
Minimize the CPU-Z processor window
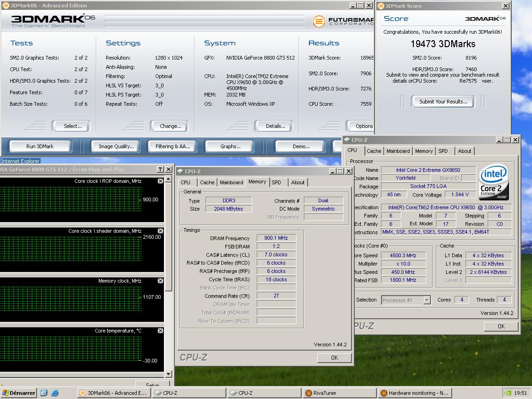point(499,140)
